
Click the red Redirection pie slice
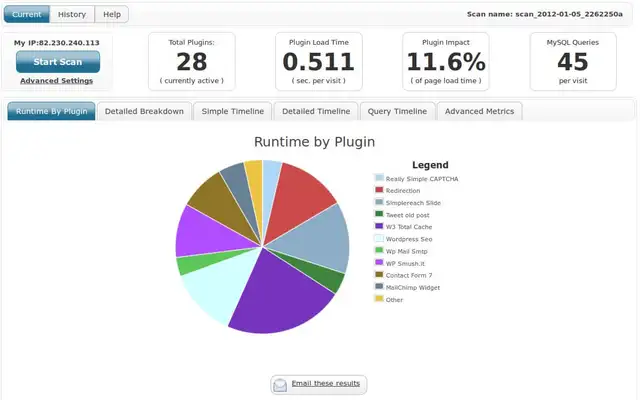click(x=298, y=200)
